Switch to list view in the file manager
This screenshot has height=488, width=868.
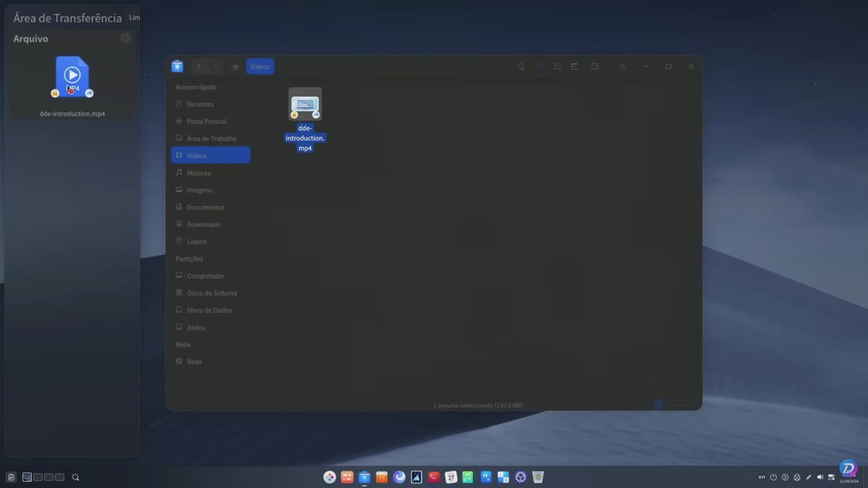click(x=558, y=66)
